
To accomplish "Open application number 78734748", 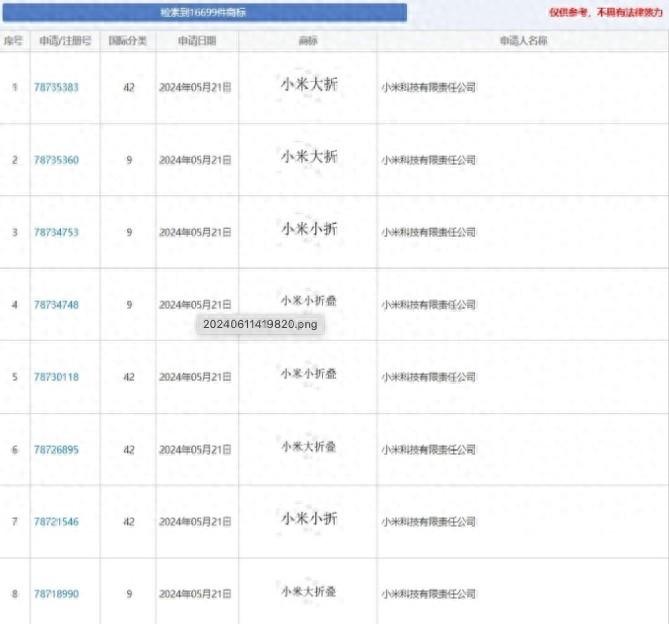I will [56, 305].
